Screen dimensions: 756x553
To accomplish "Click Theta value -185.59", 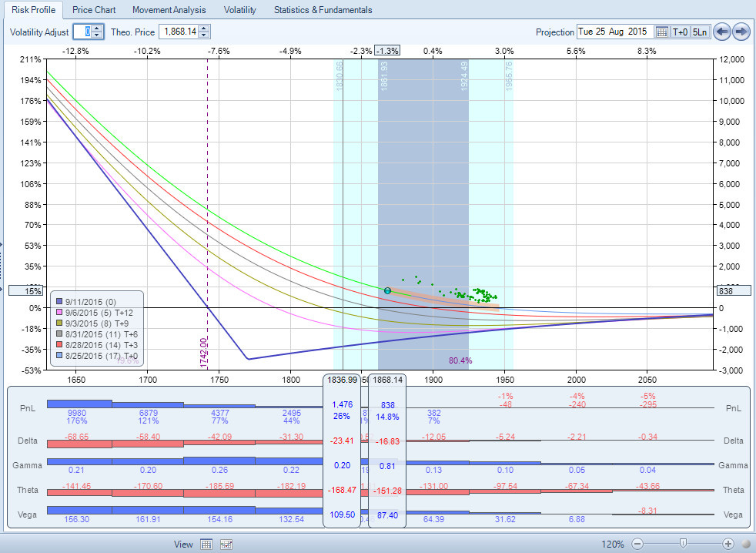I will 220,486.
